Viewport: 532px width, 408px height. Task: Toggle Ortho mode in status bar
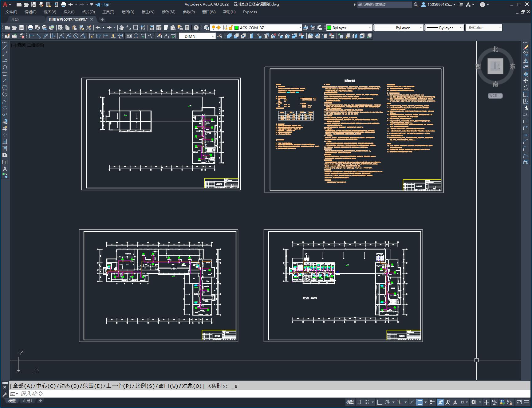pyautogui.click(x=380, y=402)
